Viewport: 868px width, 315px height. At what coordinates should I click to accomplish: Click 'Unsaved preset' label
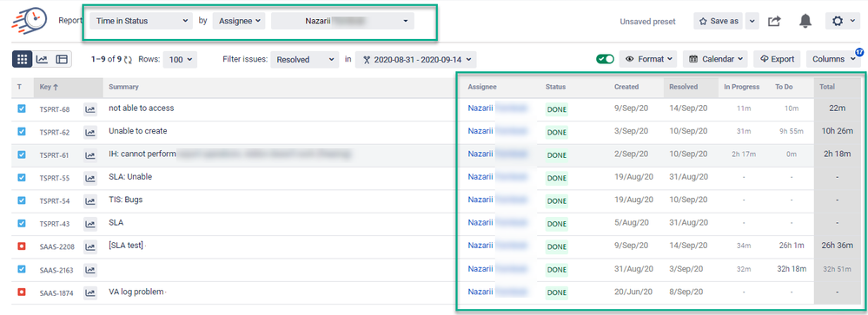pyautogui.click(x=647, y=22)
